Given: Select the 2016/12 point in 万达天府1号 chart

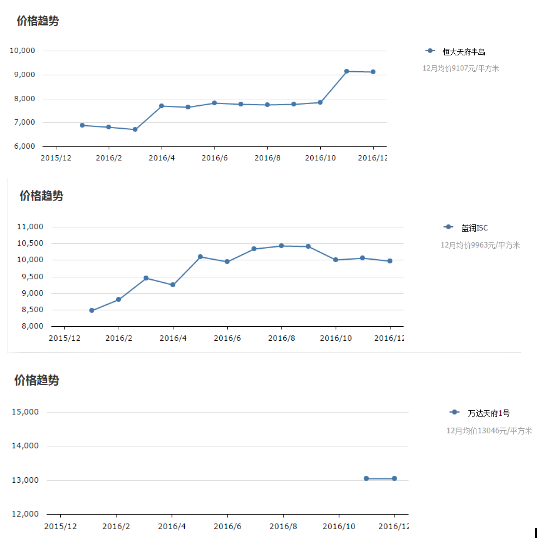Looking at the screenshot, I should pos(394,478).
